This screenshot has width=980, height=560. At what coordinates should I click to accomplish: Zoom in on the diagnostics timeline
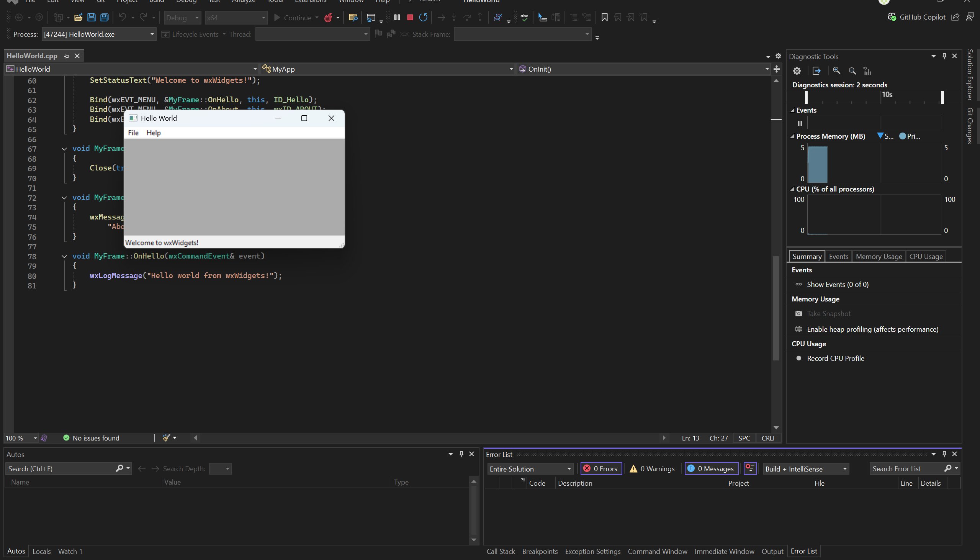pos(836,71)
